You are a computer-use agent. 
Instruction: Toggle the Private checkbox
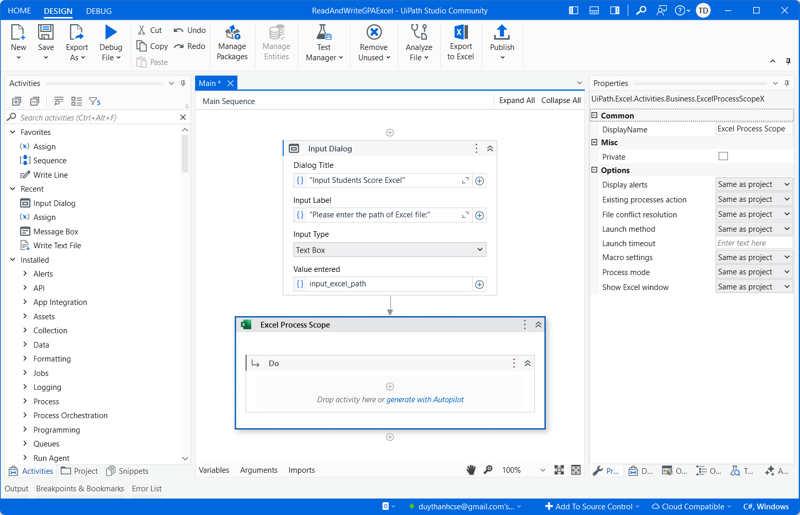723,156
